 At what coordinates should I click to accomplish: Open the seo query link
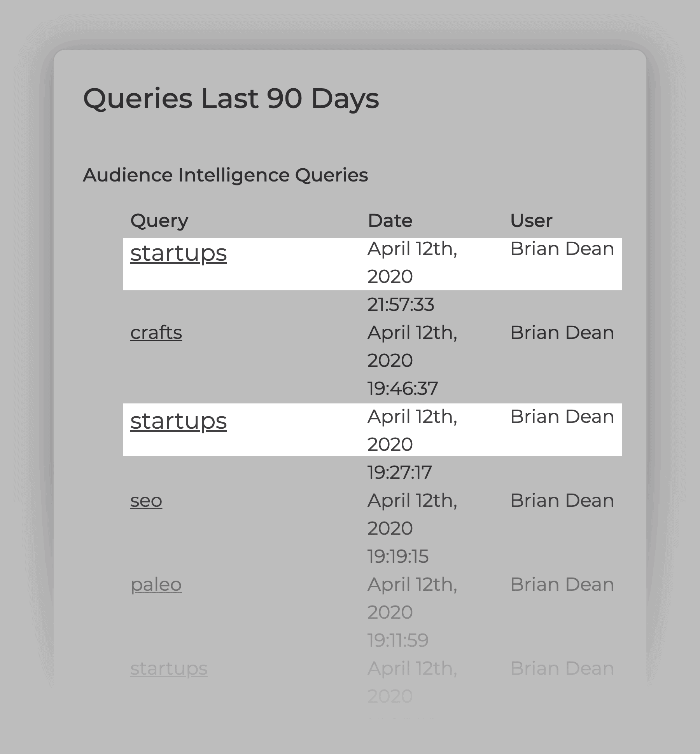pyautogui.click(x=146, y=501)
